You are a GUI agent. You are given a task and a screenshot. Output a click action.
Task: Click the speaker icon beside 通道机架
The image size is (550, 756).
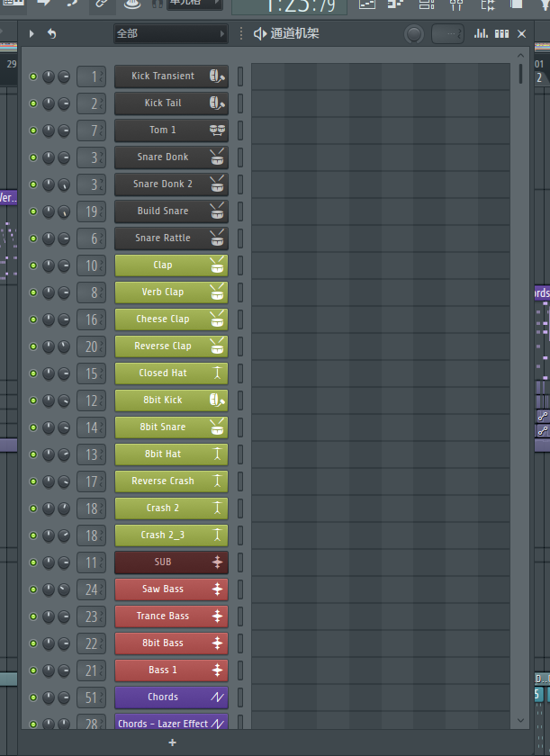click(x=259, y=34)
